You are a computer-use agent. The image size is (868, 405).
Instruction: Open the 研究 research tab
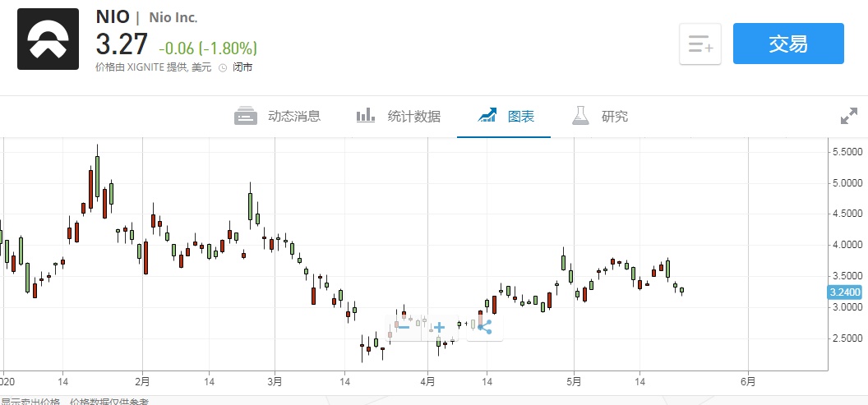point(600,116)
